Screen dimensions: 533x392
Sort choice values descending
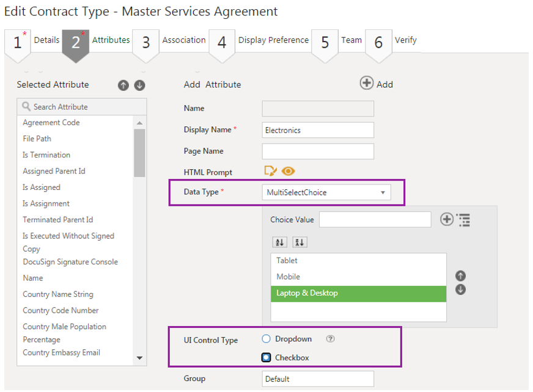pyautogui.click(x=299, y=242)
